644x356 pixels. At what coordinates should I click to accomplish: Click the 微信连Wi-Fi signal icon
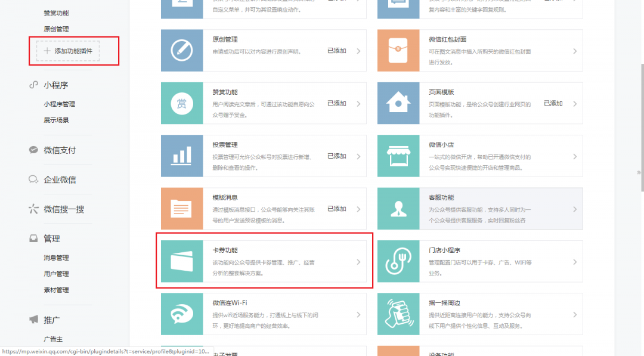182,315
